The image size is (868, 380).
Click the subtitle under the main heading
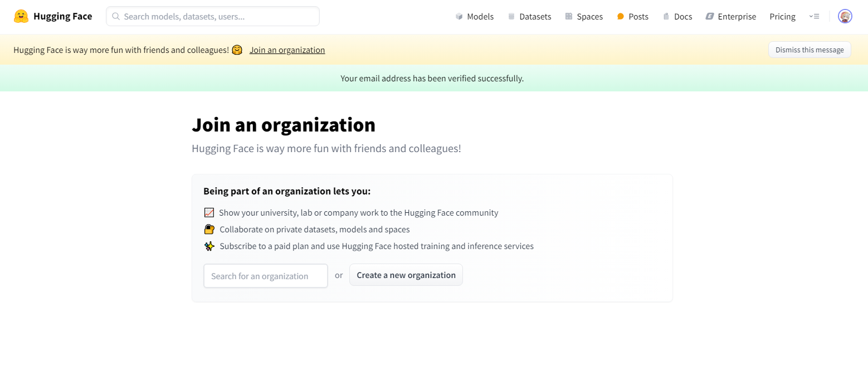click(x=326, y=149)
